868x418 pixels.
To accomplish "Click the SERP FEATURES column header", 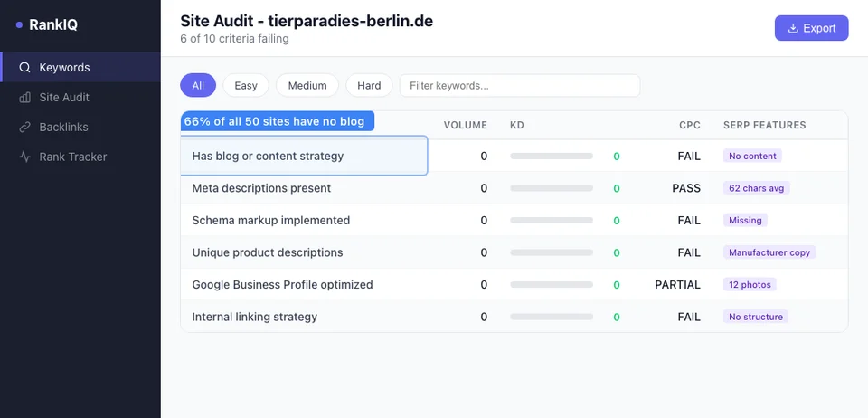I will coord(765,125).
